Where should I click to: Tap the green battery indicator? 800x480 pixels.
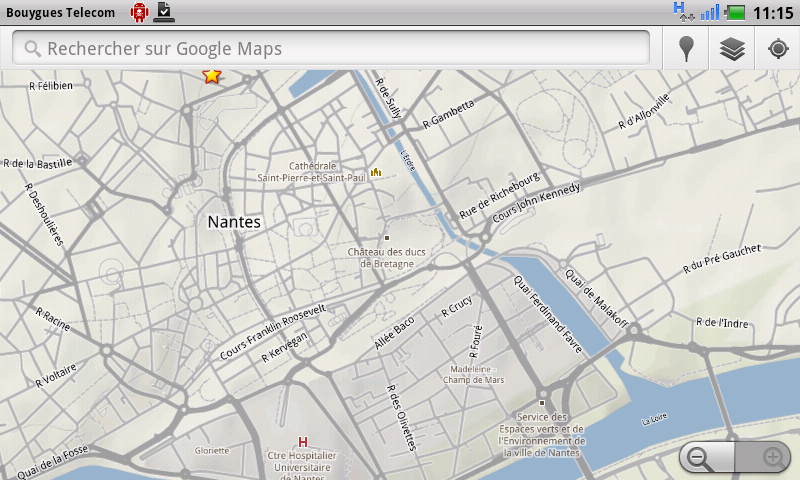735,12
